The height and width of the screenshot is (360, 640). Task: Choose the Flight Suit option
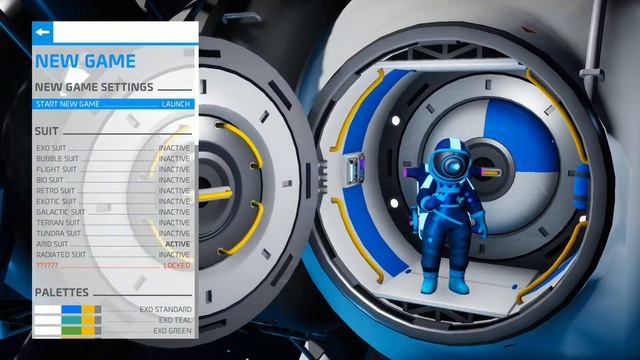coord(113,169)
